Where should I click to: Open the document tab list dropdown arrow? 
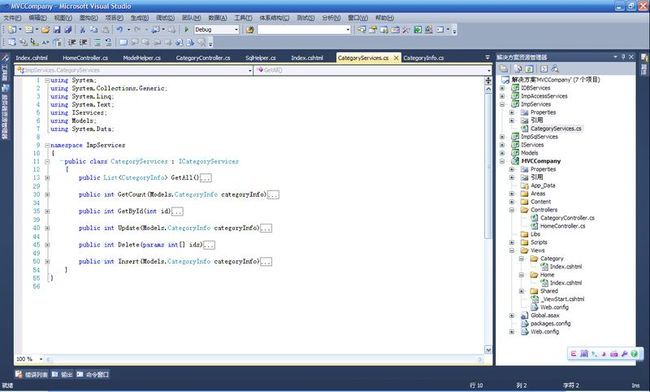[487, 57]
